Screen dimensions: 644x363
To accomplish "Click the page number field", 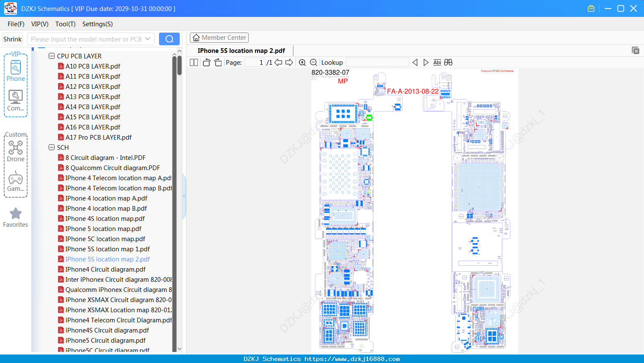I will (254, 63).
